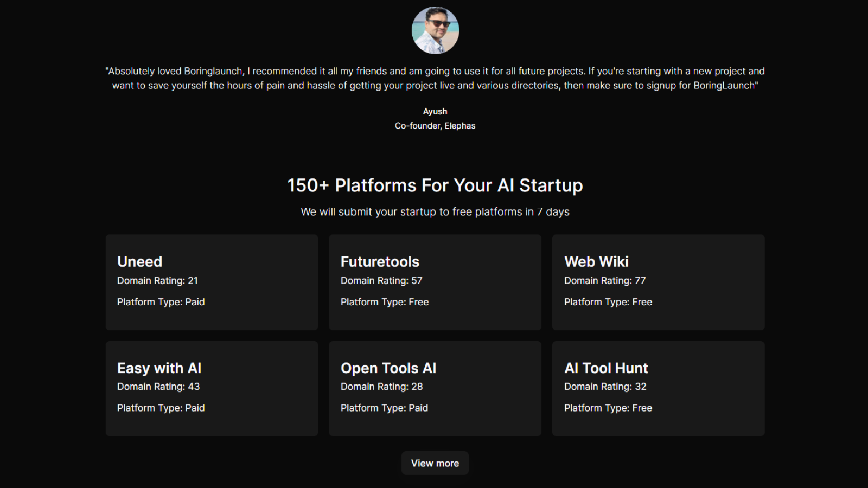Open the Web Wiki platform card

click(658, 282)
